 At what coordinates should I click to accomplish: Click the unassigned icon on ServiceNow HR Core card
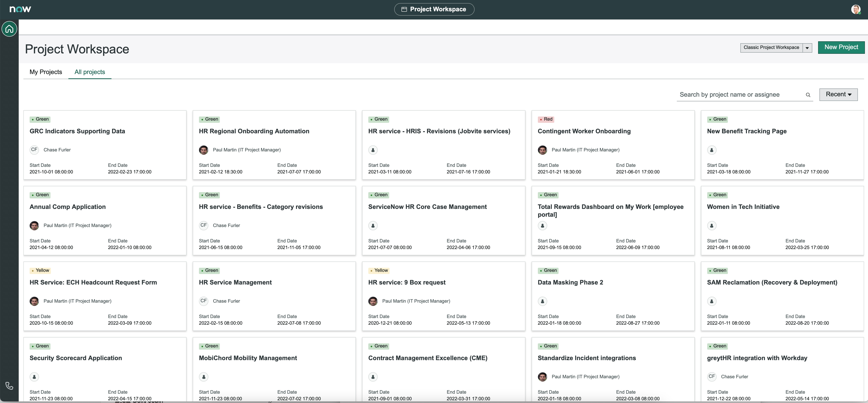click(373, 225)
